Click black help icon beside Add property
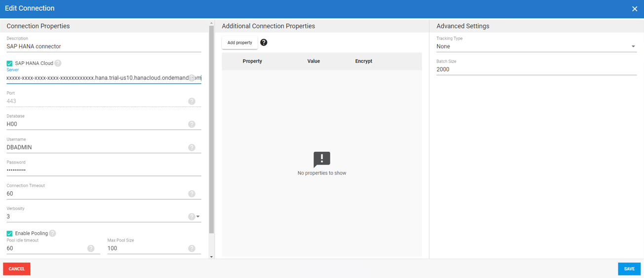This screenshot has height=278, width=644. 264,42
